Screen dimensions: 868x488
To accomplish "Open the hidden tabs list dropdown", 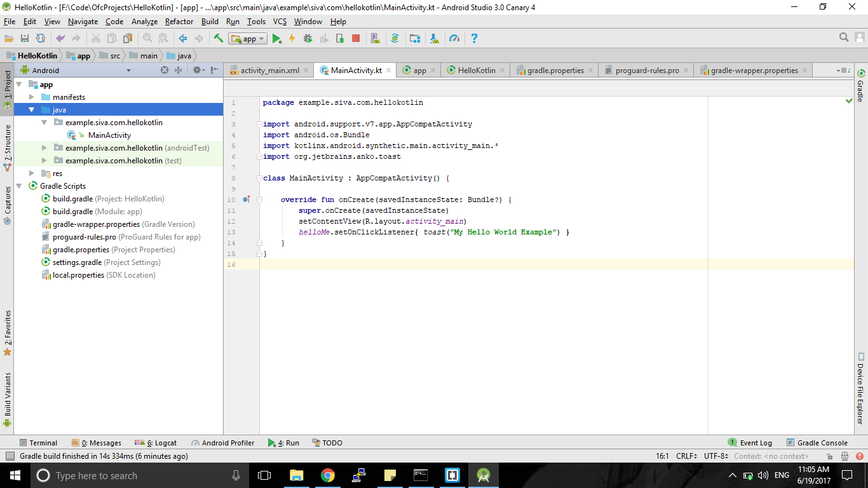I will [844, 71].
